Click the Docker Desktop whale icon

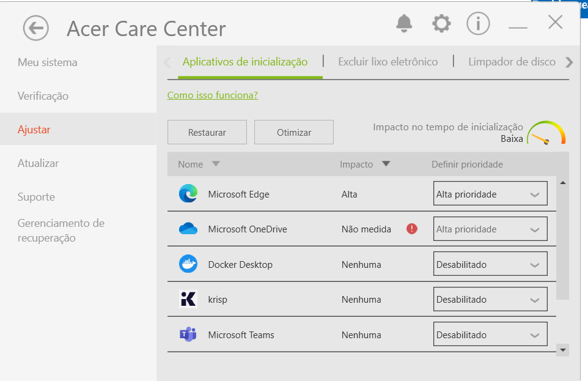click(188, 264)
